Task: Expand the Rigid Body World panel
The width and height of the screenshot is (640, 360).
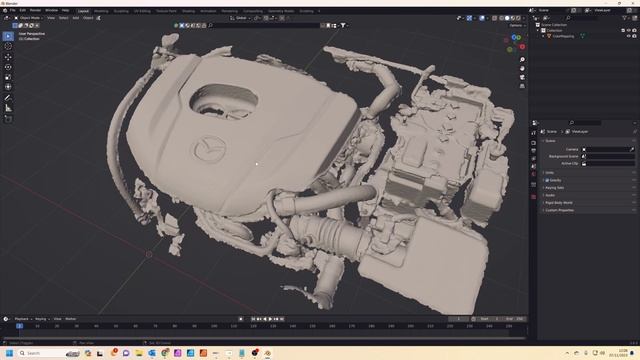Action: (558, 202)
